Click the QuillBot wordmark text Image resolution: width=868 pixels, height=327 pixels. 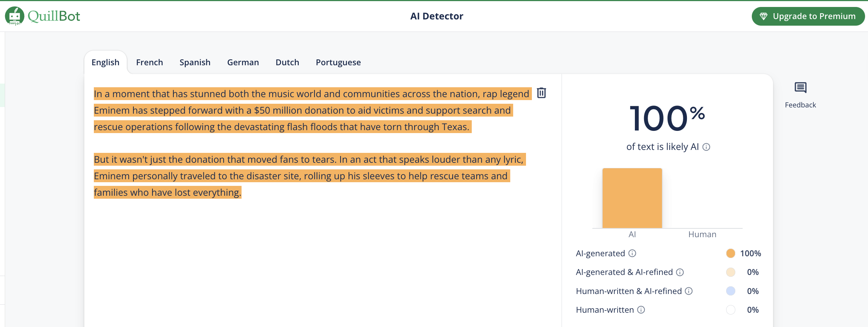point(54,16)
